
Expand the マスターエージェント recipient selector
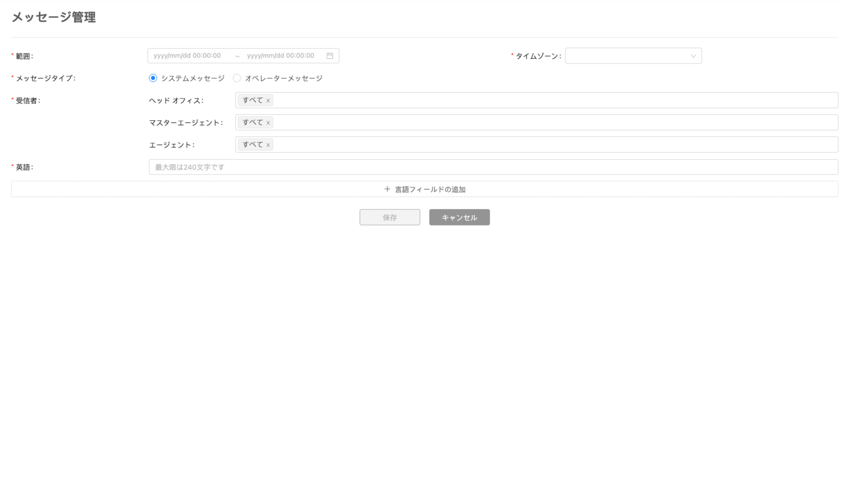(x=510, y=122)
